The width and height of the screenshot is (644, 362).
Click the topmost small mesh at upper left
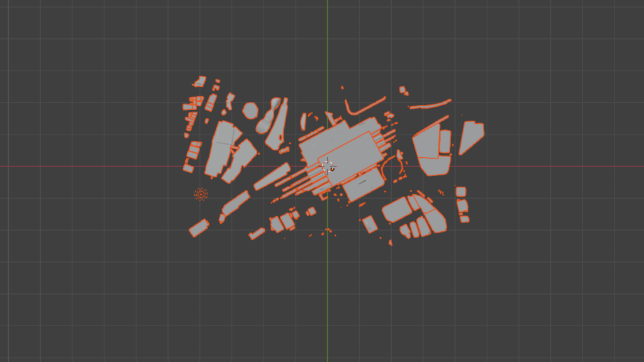point(200,81)
